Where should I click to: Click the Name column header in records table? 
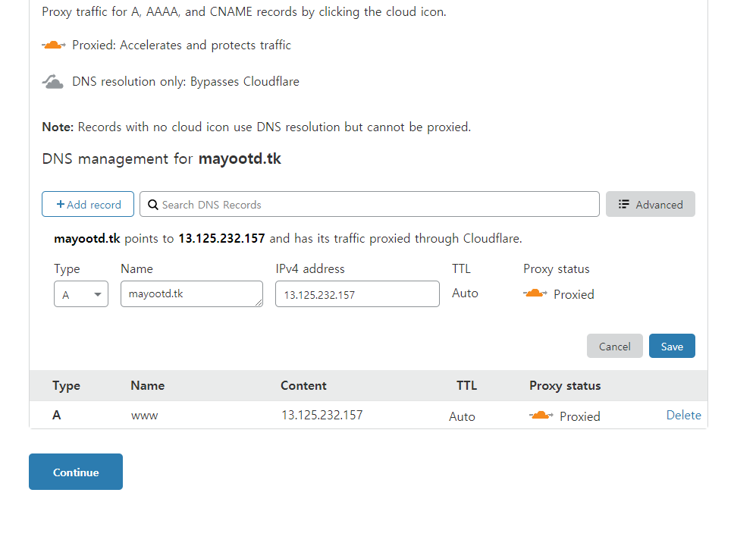[148, 385]
